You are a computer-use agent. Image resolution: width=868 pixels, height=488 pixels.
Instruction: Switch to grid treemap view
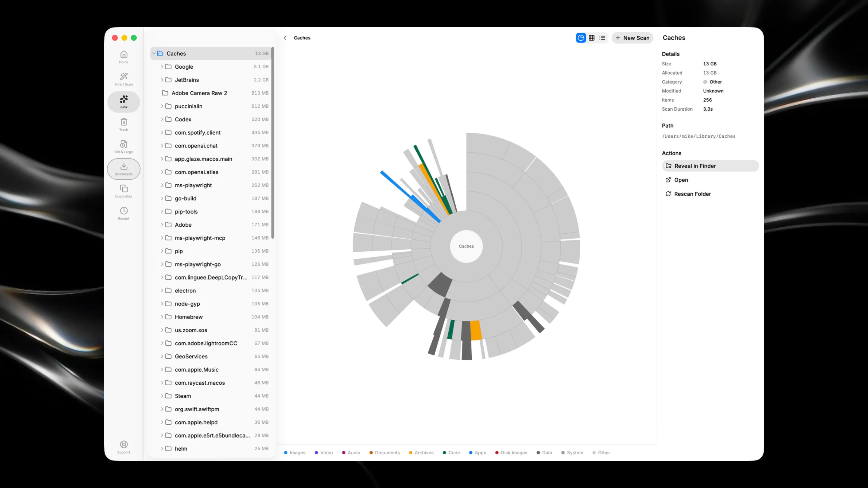[592, 38]
